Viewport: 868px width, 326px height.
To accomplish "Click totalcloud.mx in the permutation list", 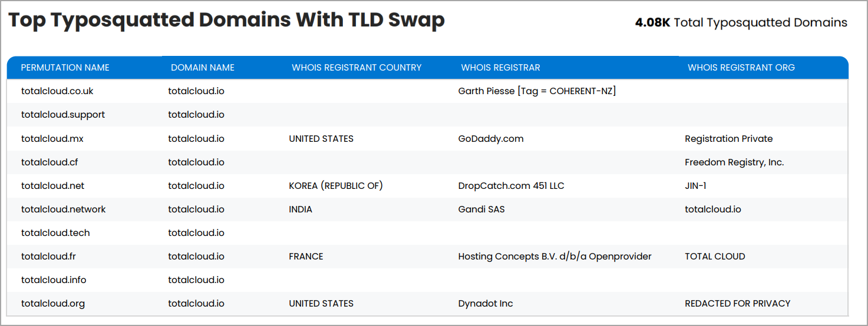I will [x=52, y=139].
